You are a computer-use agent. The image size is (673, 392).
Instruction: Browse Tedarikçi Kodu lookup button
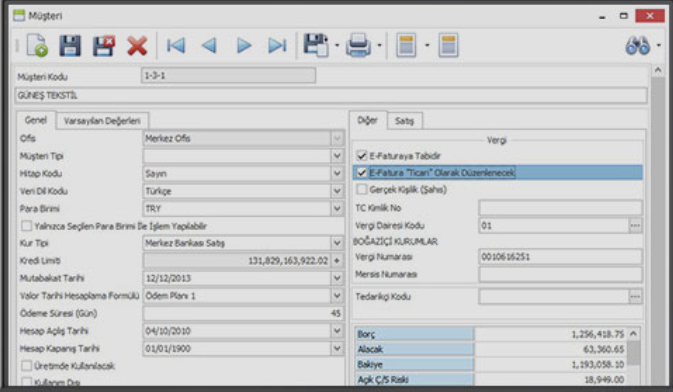(635, 296)
